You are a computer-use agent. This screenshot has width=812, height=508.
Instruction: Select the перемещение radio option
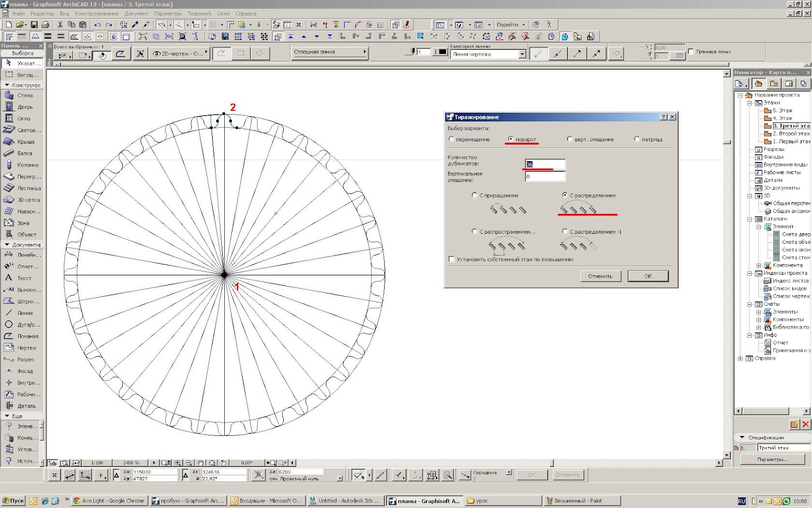[x=451, y=139]
